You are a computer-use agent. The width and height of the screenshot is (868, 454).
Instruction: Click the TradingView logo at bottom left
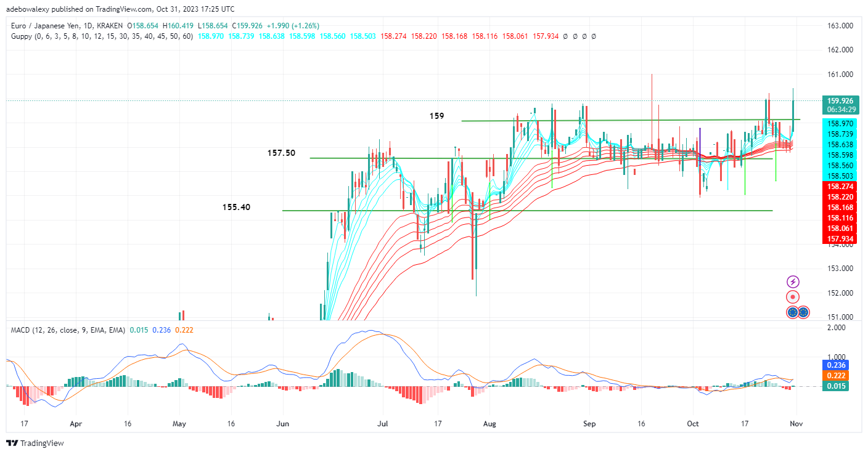coord(35,443)
